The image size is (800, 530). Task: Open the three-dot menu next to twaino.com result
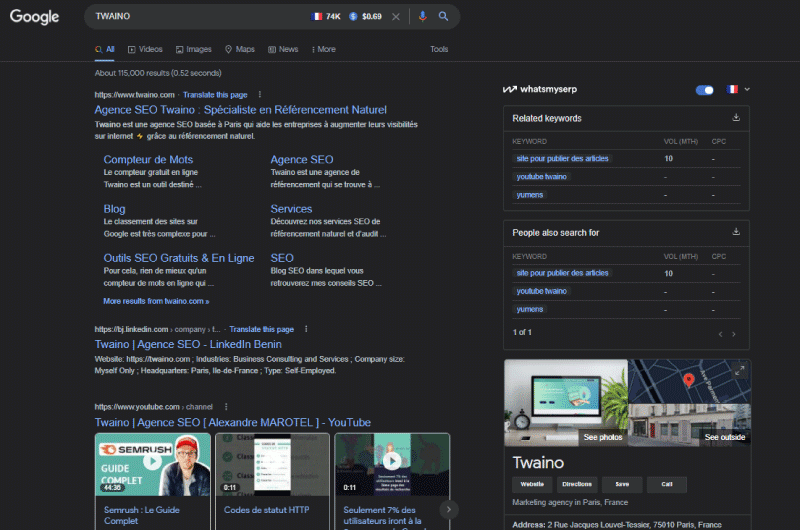[260, 94]
